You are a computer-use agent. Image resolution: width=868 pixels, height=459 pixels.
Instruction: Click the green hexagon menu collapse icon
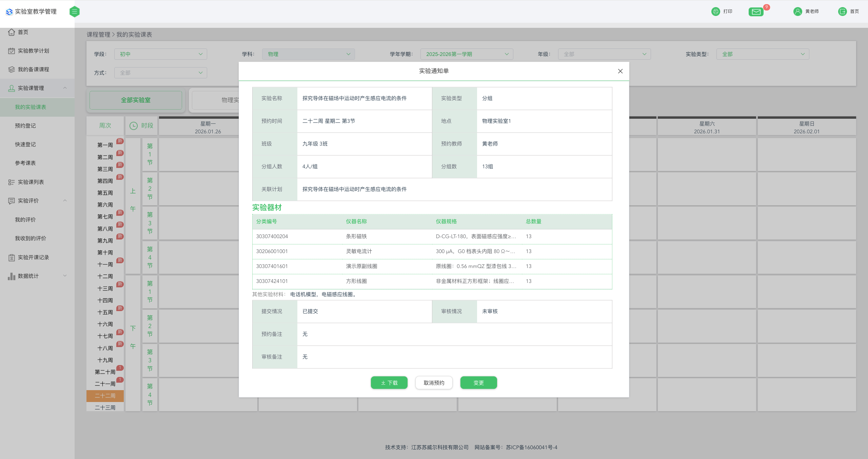[74, 12]
